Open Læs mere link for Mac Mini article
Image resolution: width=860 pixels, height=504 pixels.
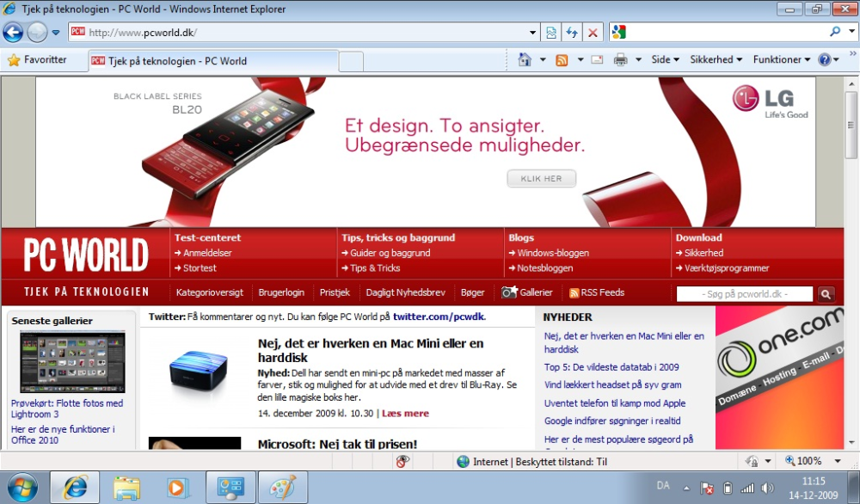pos(405,414)
